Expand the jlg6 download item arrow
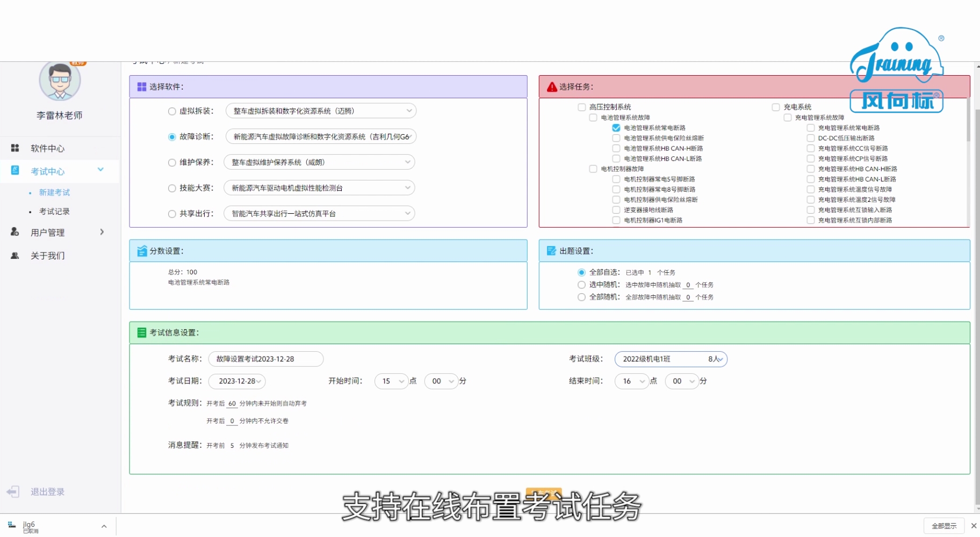The height and width of the screenshot is (537, 980). (x=104, y=526)
